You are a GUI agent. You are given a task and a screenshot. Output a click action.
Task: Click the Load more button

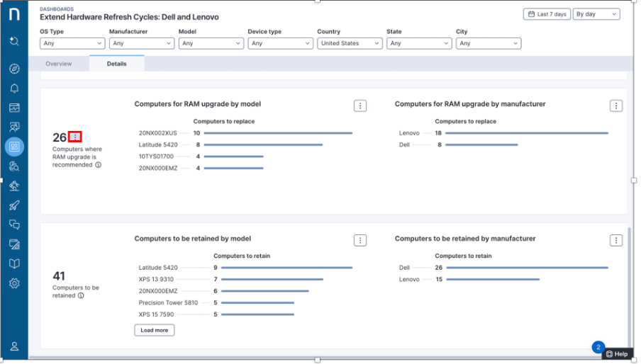tap(154, 330)
